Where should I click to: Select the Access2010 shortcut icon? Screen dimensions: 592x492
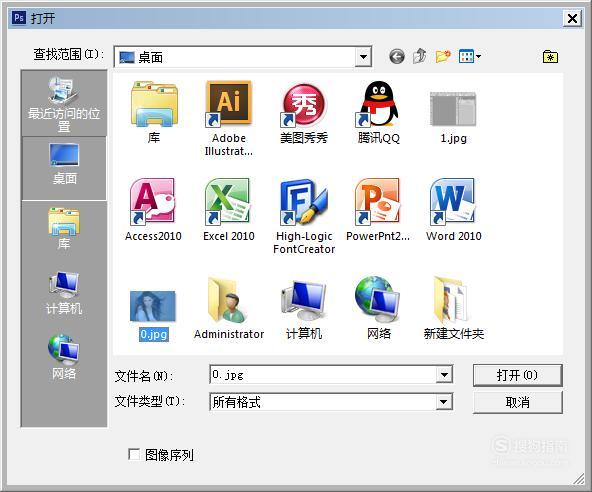[x=153, y=201]
